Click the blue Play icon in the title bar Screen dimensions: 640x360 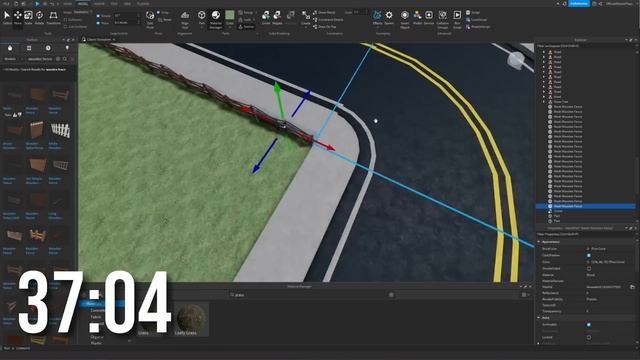point(37,4)
